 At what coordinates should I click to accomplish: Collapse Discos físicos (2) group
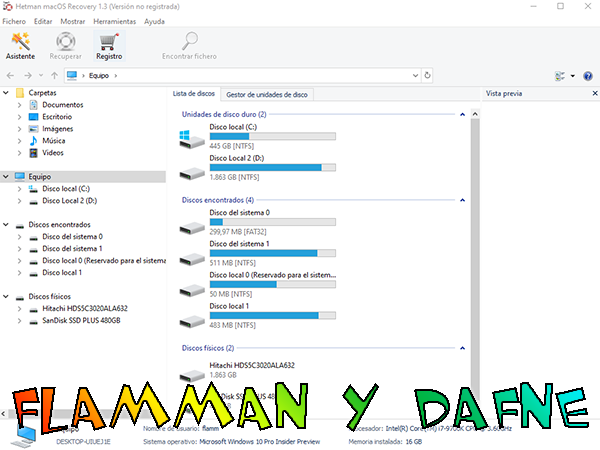click(x=462, y=348)
